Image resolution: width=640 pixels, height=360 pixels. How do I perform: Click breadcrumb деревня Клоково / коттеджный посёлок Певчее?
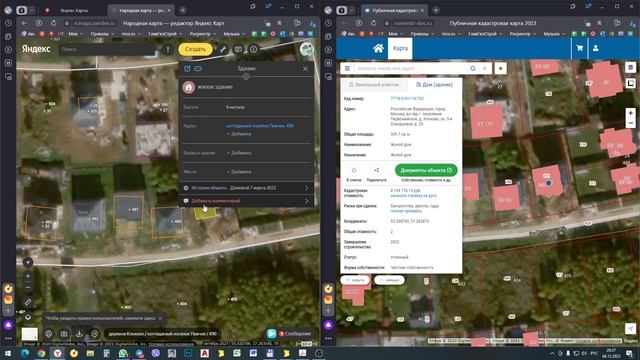pos(162,334)
